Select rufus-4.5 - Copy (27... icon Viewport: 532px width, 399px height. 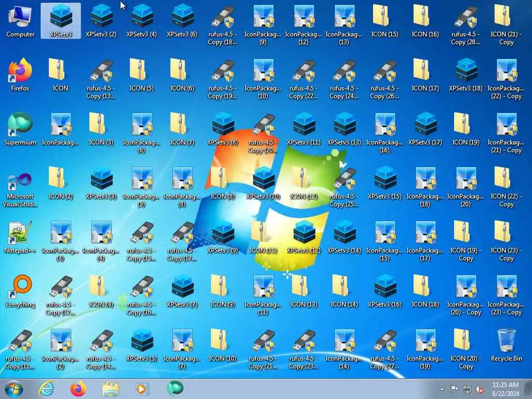click(384, 349)
